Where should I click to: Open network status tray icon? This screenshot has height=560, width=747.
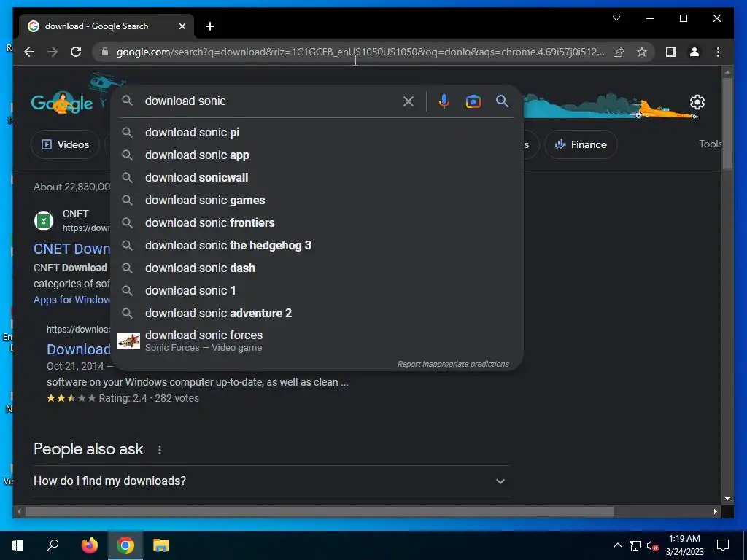tap(635, 545)
